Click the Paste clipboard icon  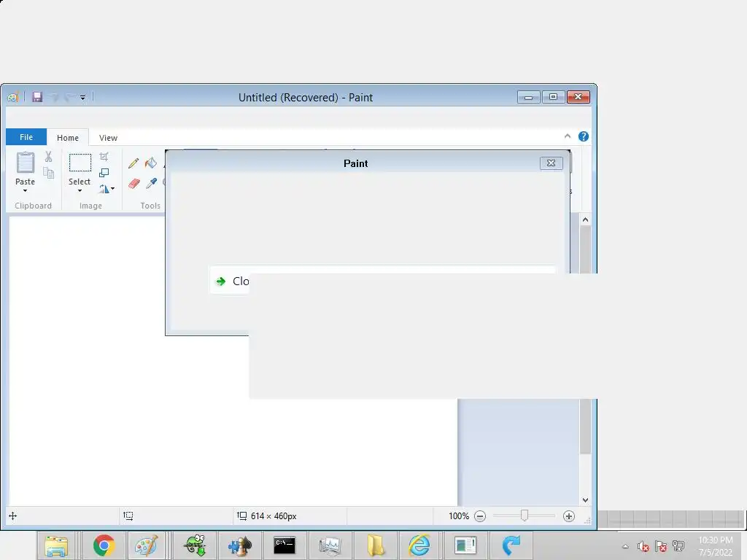click(26, 163)
